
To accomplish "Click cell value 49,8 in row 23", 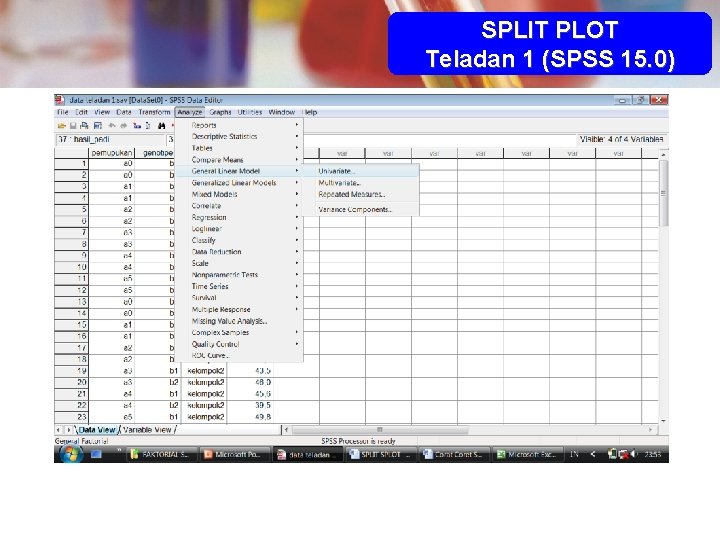I will (250, 417).
